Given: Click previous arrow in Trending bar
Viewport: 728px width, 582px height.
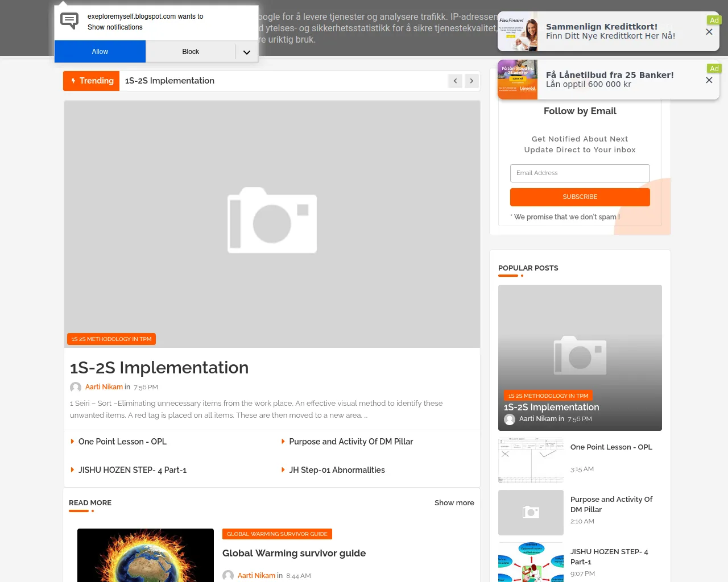Looking at the screenshot, I should point(455,81).
